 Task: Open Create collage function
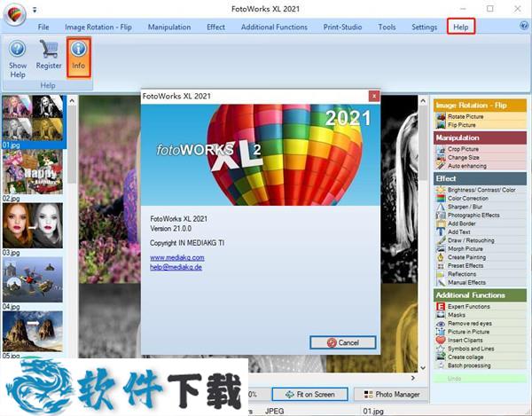coord(467,357)
